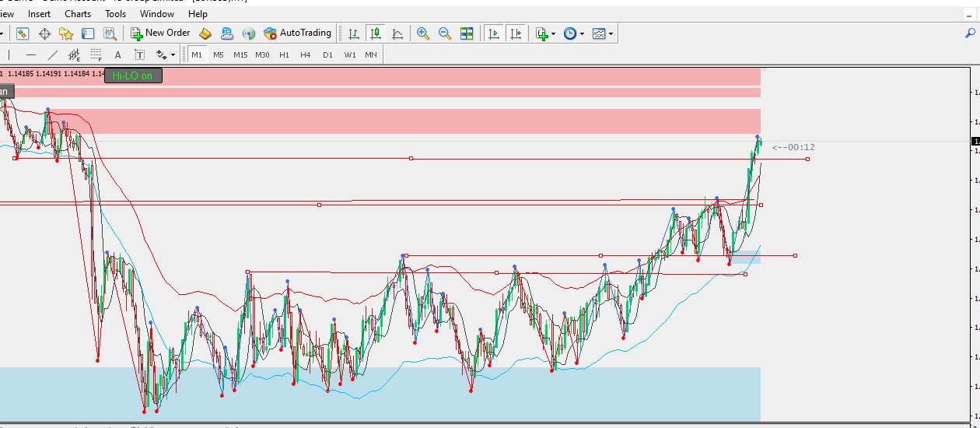Viewport: 980px width, 428px height.
Task: Select the vertical line drawing tool
Action: coord(9,54)
